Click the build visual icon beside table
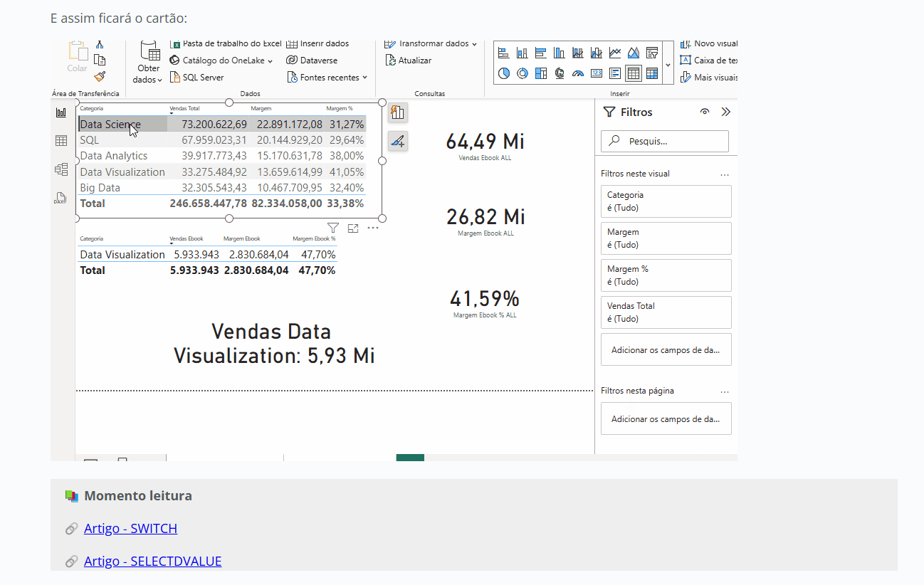This screenshot has height=585, width=924. tap(398, 112)
